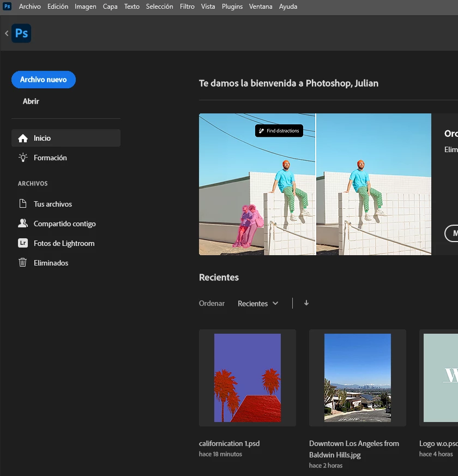This screenshot has height=476, width=458.
Task: Click the welcome heading to Julian
Action: (x=288, y=83)
